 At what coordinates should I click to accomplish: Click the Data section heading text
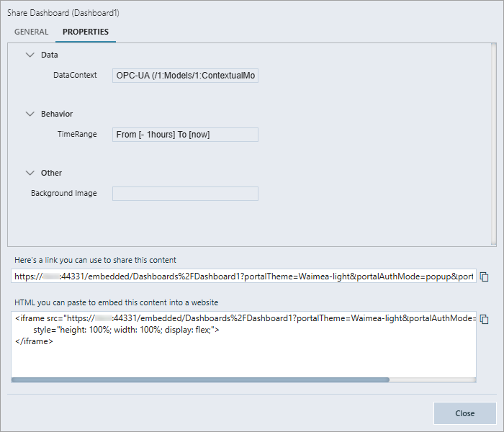point(50,55)
